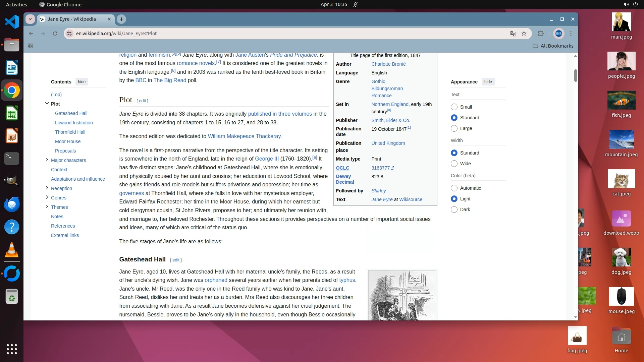Choose Wide width radio button
The height and width of the screenshot is (362, 644).
coord(454,164)
